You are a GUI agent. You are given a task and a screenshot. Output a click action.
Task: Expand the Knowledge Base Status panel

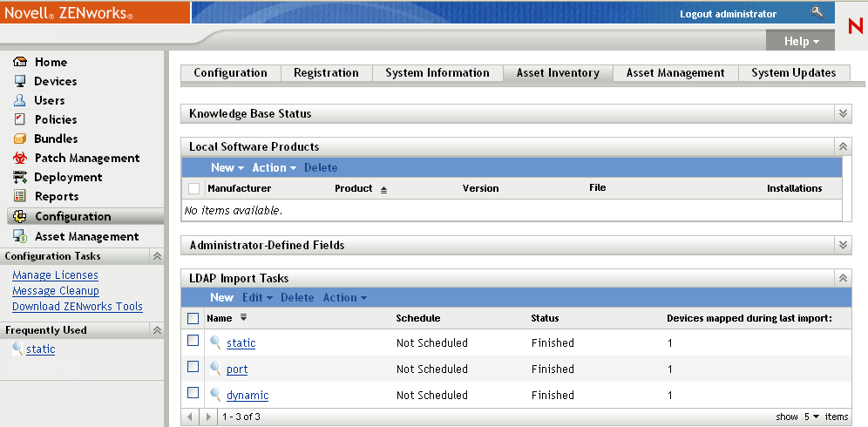(843, 113)
